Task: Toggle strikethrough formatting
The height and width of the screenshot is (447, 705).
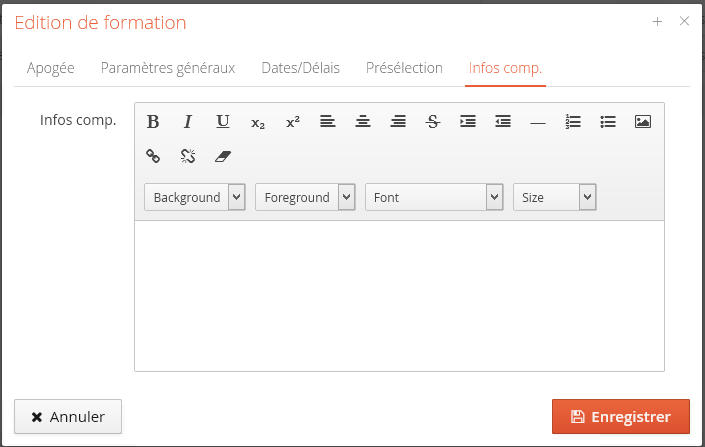Action: tap(433, 122)
